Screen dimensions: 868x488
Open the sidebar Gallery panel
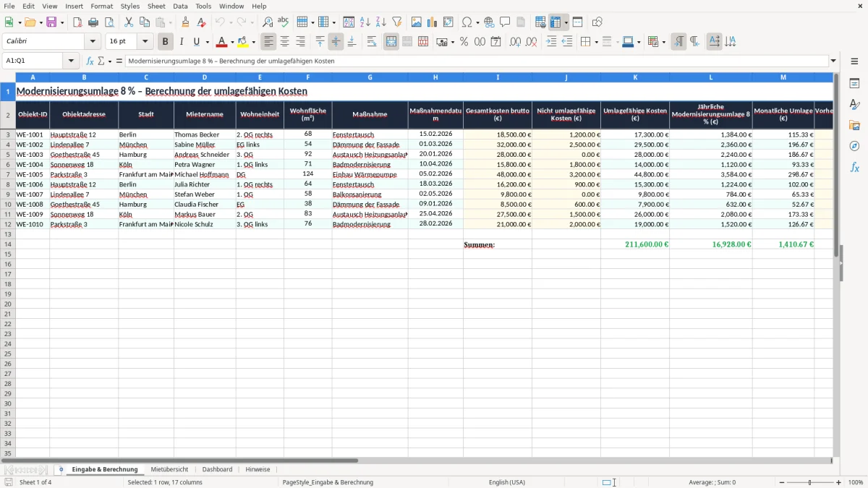(854, 126)
